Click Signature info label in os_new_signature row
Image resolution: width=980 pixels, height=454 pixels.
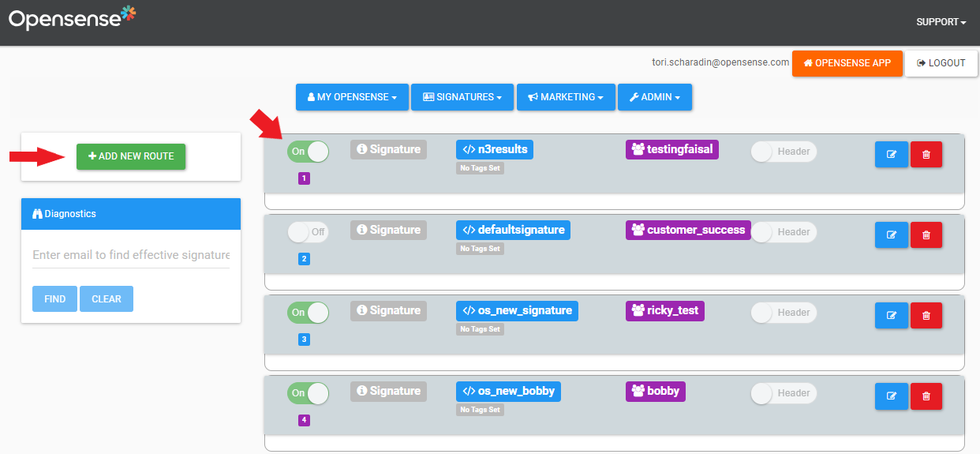(388, 310)
